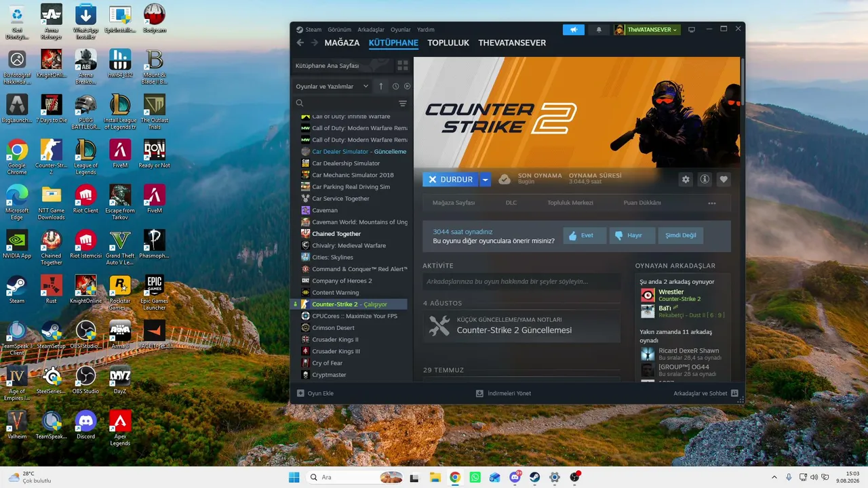
Task: Open the Görünüm menu
Action: point(340,30)
